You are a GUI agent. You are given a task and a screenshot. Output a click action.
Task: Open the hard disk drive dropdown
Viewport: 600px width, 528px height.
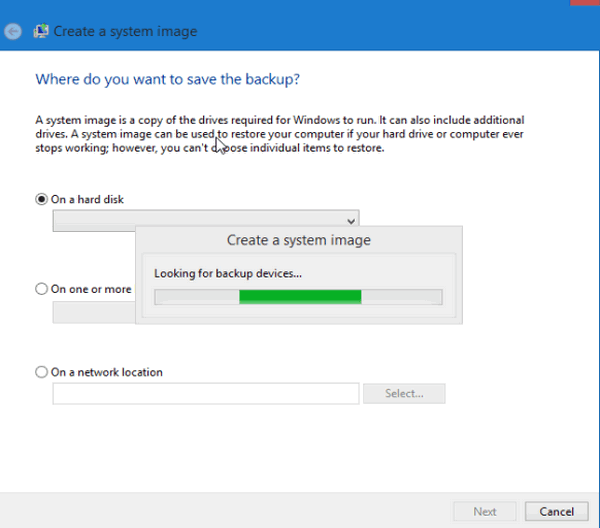[206, 221]
